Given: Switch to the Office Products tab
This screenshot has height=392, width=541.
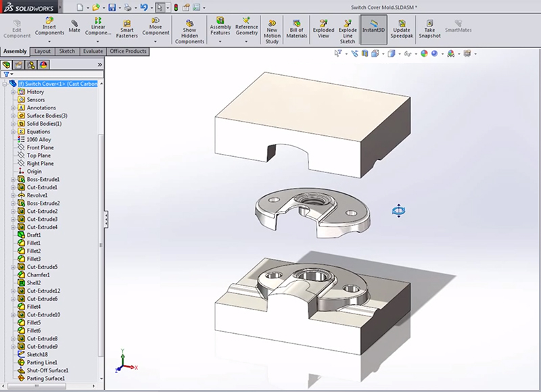Looking at the screenshot, I should (128, 51).
